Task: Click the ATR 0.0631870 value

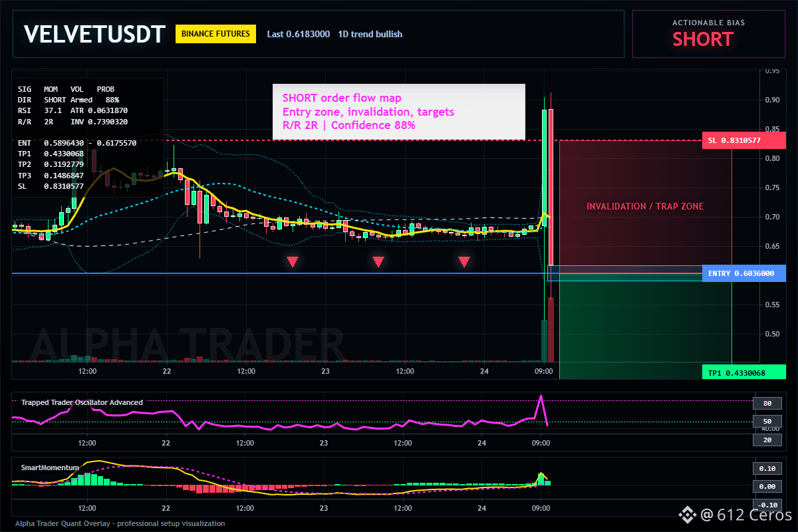Action: [99, 110]
